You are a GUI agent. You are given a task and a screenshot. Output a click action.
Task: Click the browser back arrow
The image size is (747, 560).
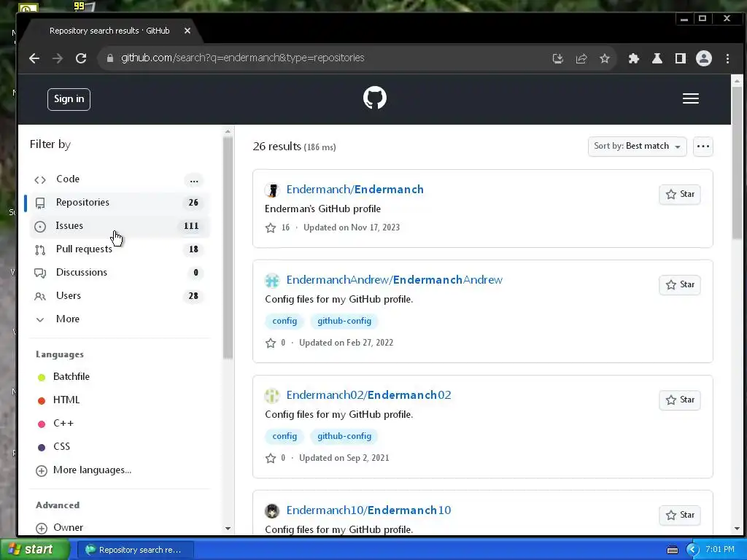click(34, 58)
